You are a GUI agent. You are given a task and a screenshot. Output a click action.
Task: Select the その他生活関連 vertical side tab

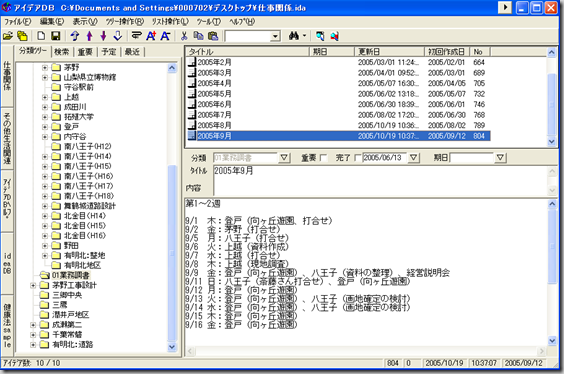tap(7, 138)
